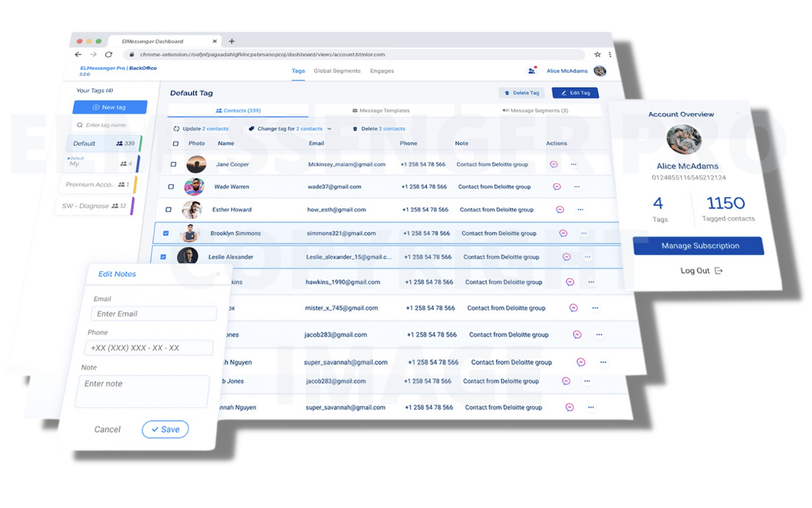This screenshot has height=508, width=812.
Task: Open the three-dot actions menu for Brooklyn Simmons
Action: tap(584, 233)
